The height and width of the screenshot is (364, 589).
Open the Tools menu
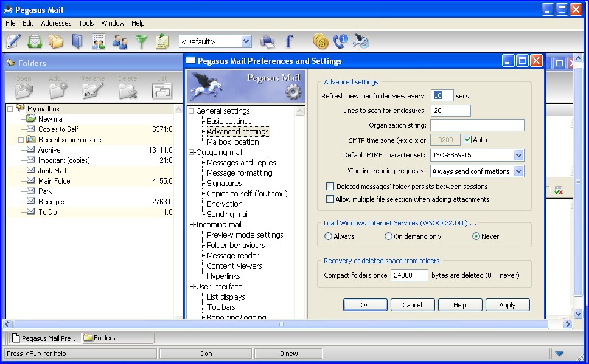click(86, 23)
